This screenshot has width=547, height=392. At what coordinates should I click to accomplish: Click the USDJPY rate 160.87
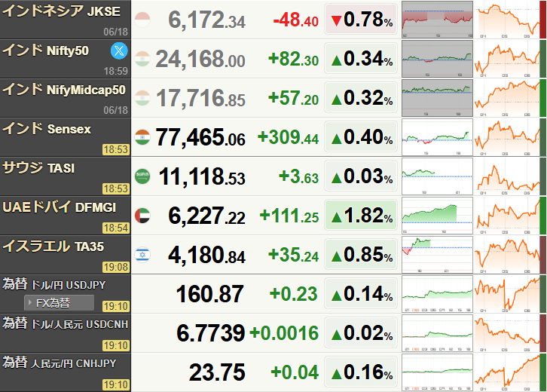(210, 294)
